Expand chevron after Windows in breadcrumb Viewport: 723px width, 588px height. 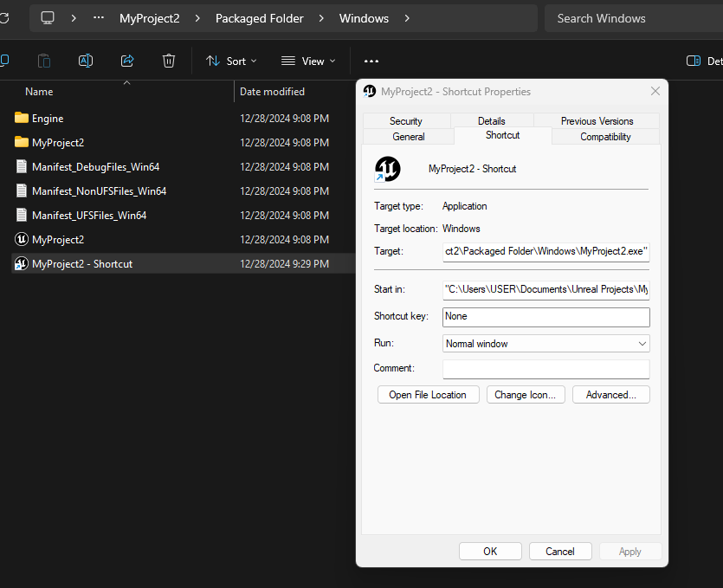(x=407, y=18)
